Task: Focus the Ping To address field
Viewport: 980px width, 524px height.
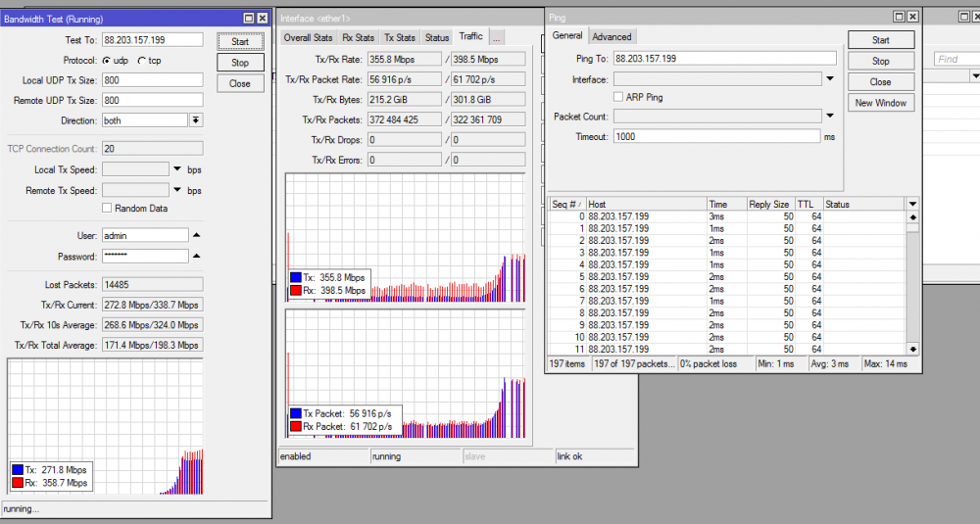Action: click(x=724, y=59)
